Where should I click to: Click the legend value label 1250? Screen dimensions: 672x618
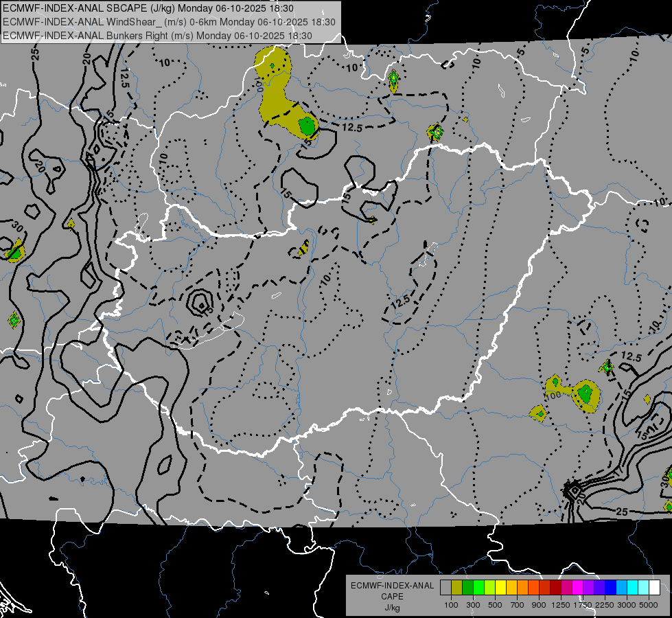pos(561,605)
